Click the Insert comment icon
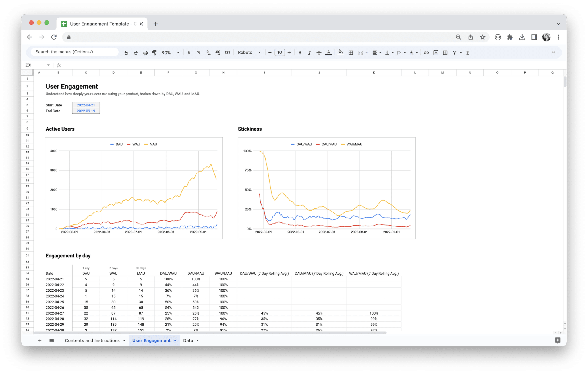The width and height of the screenshot is (588, 374). [x=436, y=52]
